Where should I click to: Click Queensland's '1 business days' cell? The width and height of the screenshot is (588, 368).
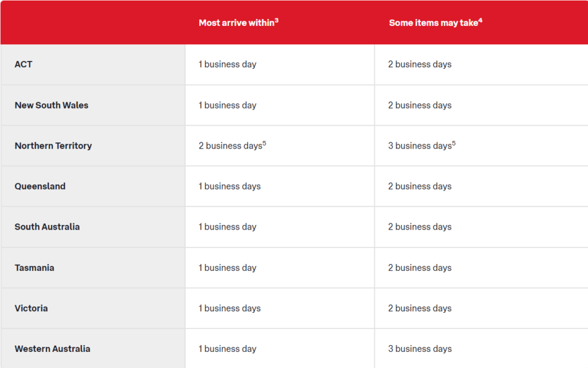280,186
